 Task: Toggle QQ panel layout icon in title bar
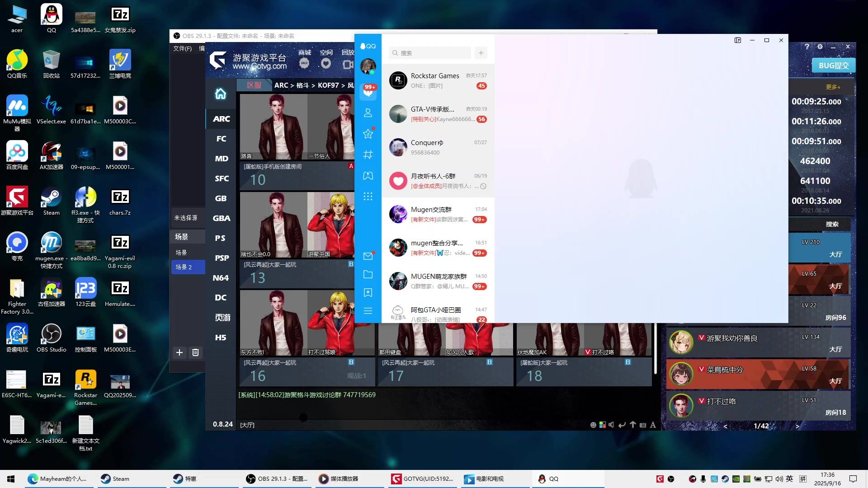[x=738, y=40]
